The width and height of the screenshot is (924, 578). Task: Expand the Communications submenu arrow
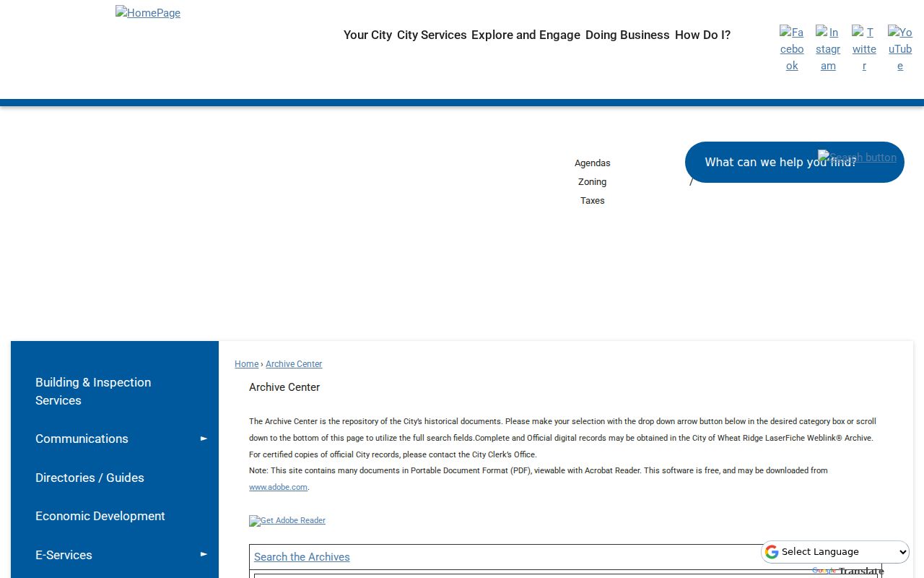[204, 439]
